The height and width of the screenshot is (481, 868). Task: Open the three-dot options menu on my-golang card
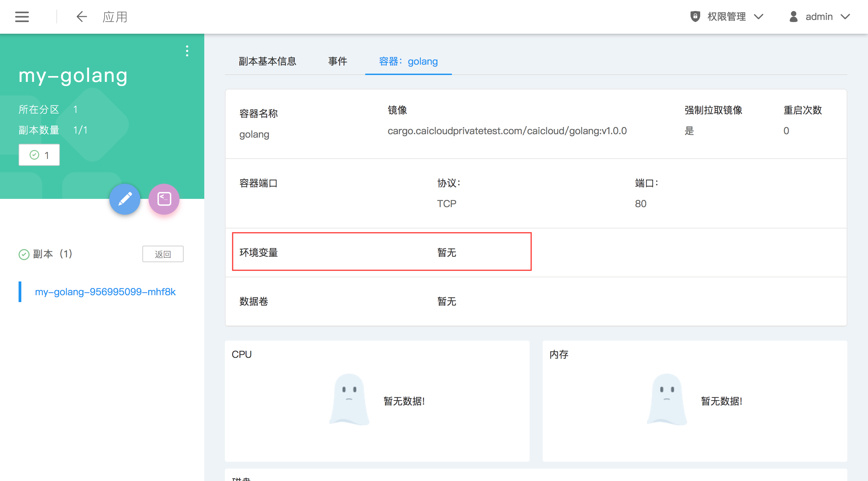[187, 51]
